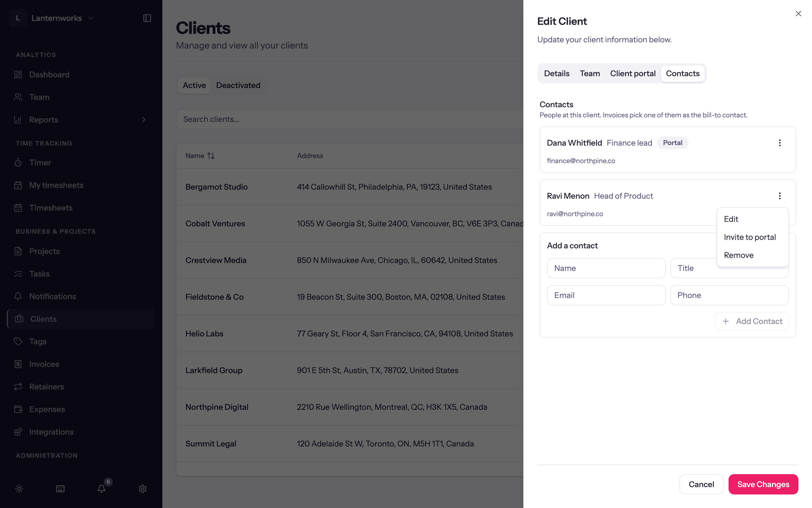Open the Projects document icon
The height and width of the screenshot is (508, 812).
[18, 251]
